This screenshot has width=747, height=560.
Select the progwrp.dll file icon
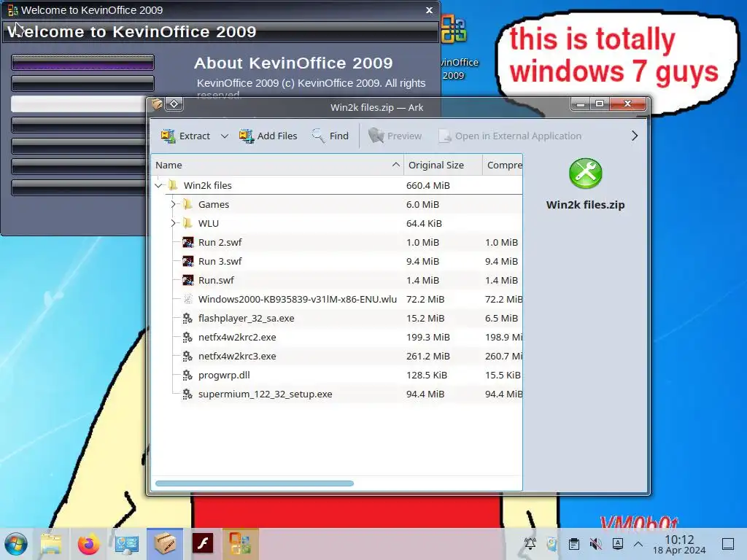pyautogui.click(x=187, y=376)
